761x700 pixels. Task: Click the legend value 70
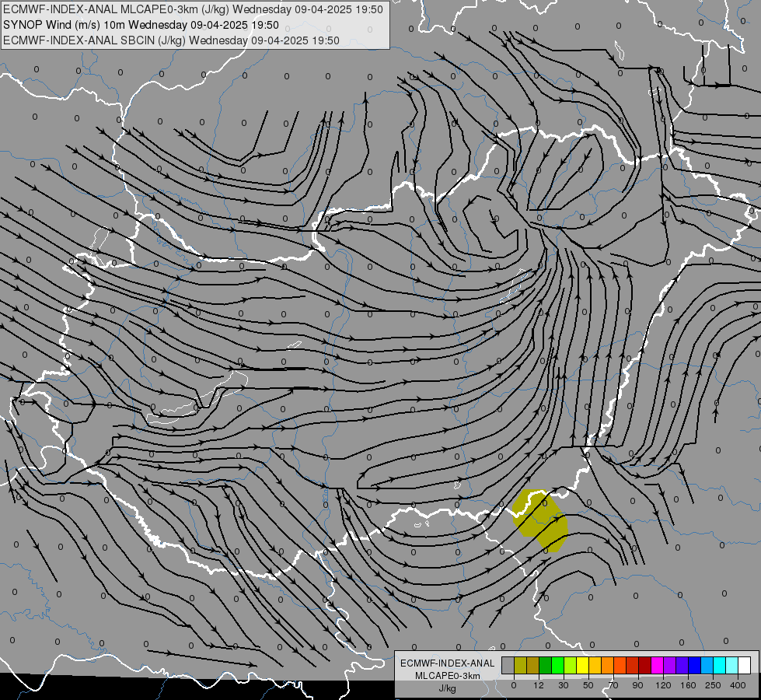613,685
